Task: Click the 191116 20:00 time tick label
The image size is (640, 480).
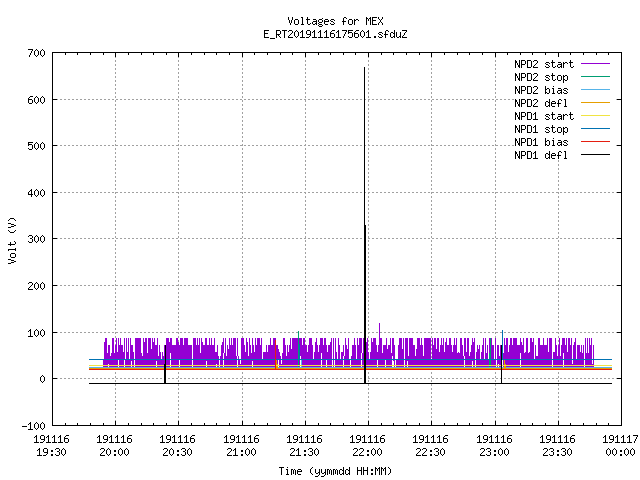Action: [x=115, y=446]
